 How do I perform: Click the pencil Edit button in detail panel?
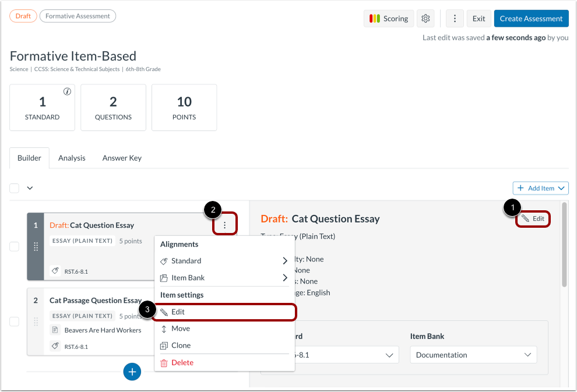pos(533,218)
